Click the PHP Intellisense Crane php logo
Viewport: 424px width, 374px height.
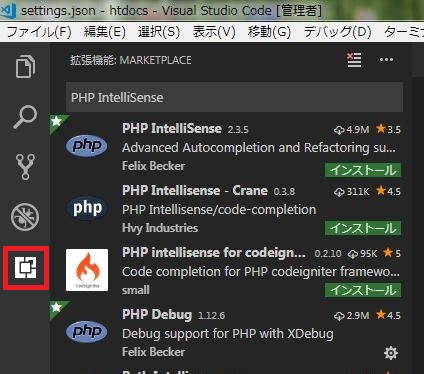[87, 208]
